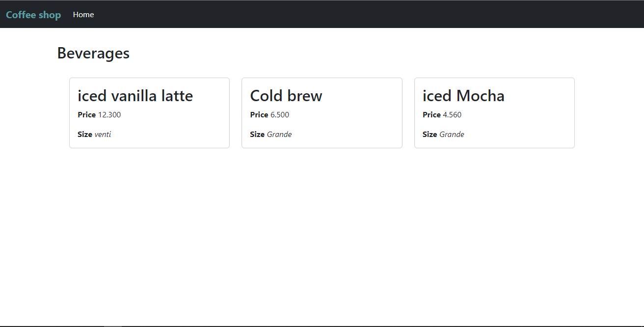Click the horizontal scrollbar at page bottom

pyautogui.click(x=112, y=325)
